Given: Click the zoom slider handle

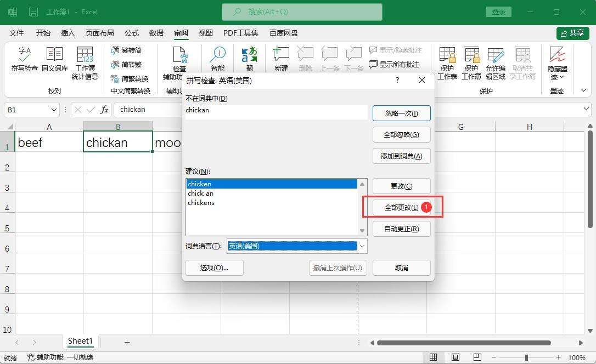Looking at the screenshot, I should [x=526, y=357].
